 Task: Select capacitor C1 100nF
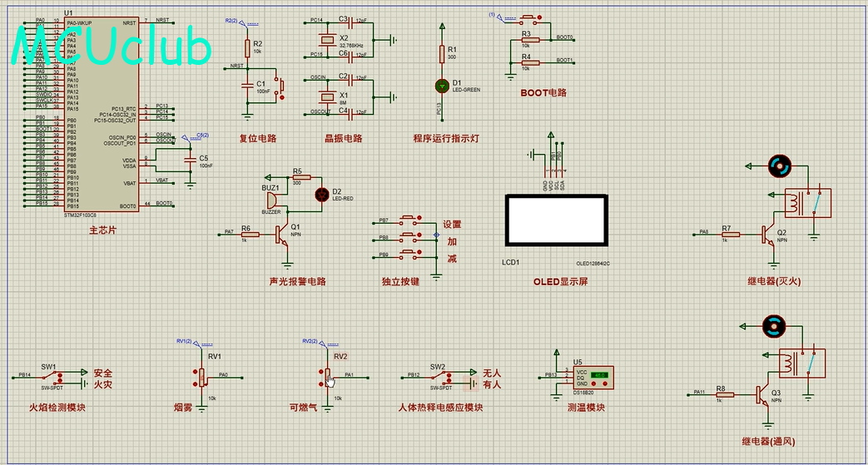pos(247,86)
